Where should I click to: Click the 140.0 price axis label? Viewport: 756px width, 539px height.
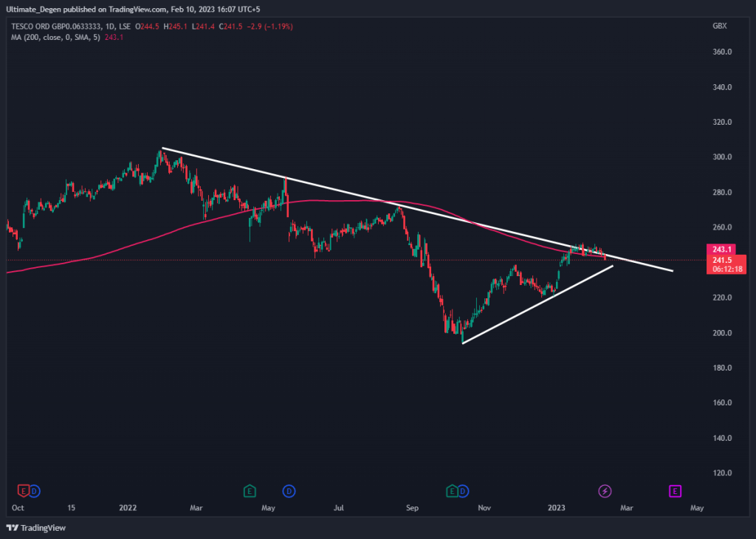tap(722, 438)
